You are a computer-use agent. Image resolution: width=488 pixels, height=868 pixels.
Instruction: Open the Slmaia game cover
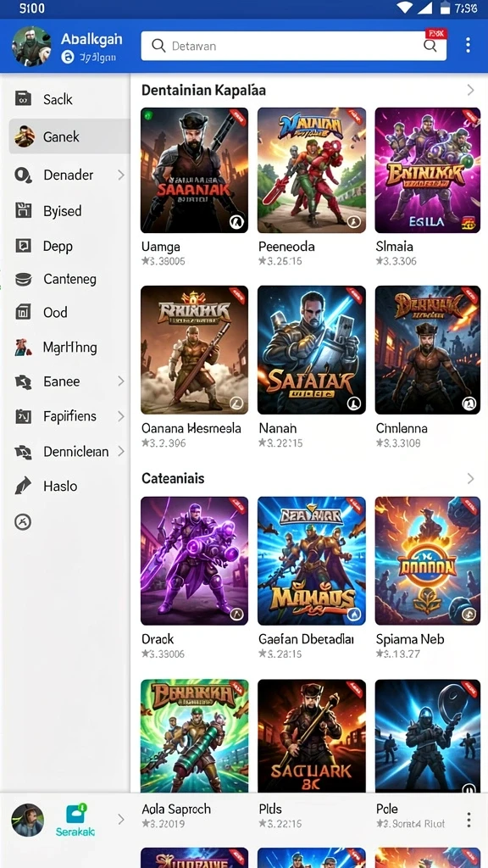[x=428, y=170]
